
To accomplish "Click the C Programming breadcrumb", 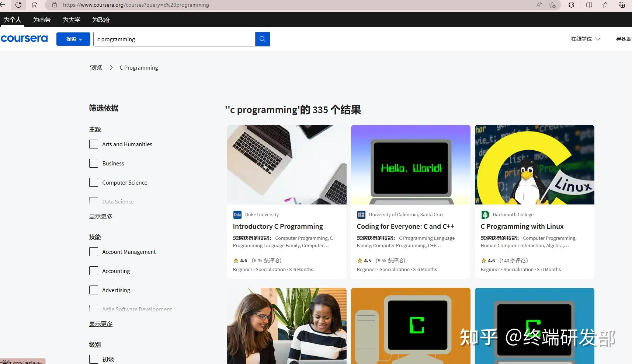I will point(139,67).
